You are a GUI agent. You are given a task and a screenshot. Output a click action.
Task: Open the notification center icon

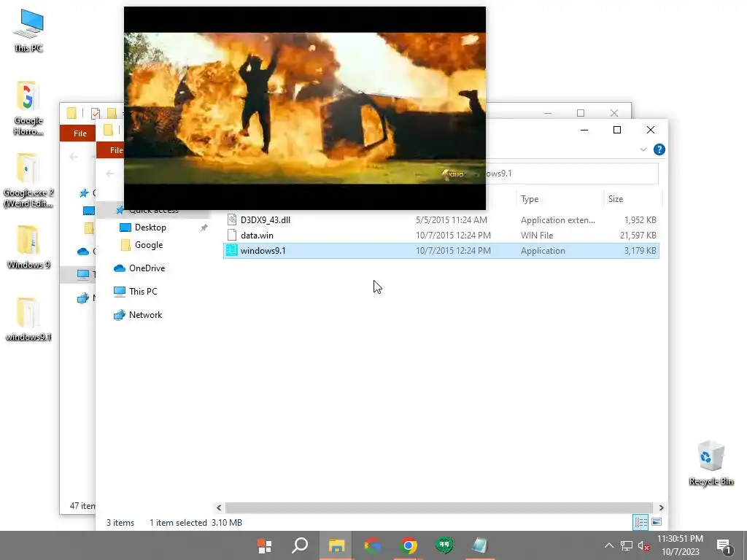(724, 546)
